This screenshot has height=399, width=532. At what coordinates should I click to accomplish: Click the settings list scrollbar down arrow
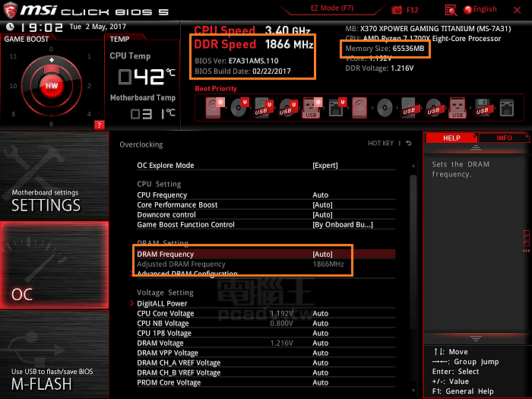tap(413, 391)
